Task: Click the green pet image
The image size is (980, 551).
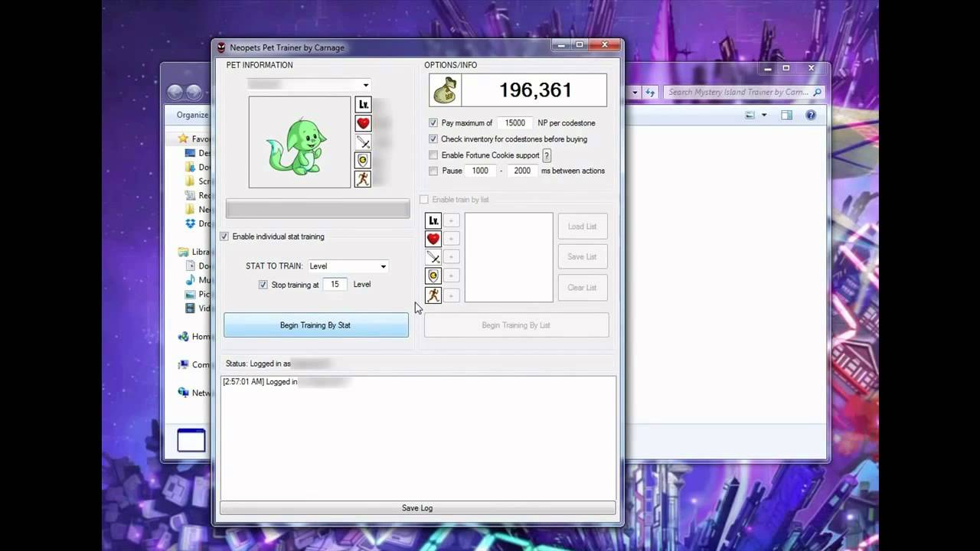Action: click(299, 142)
